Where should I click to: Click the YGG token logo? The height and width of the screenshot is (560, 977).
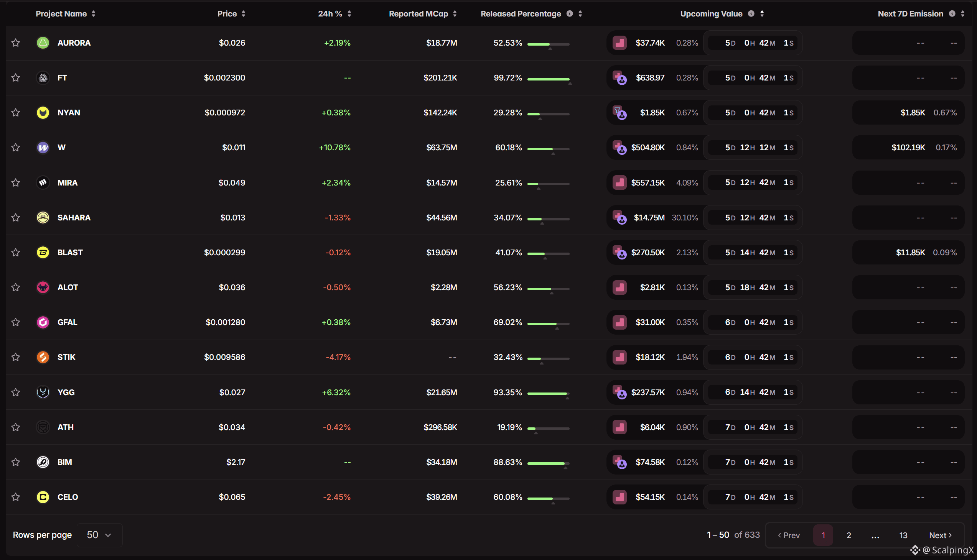tap(43, 392)
